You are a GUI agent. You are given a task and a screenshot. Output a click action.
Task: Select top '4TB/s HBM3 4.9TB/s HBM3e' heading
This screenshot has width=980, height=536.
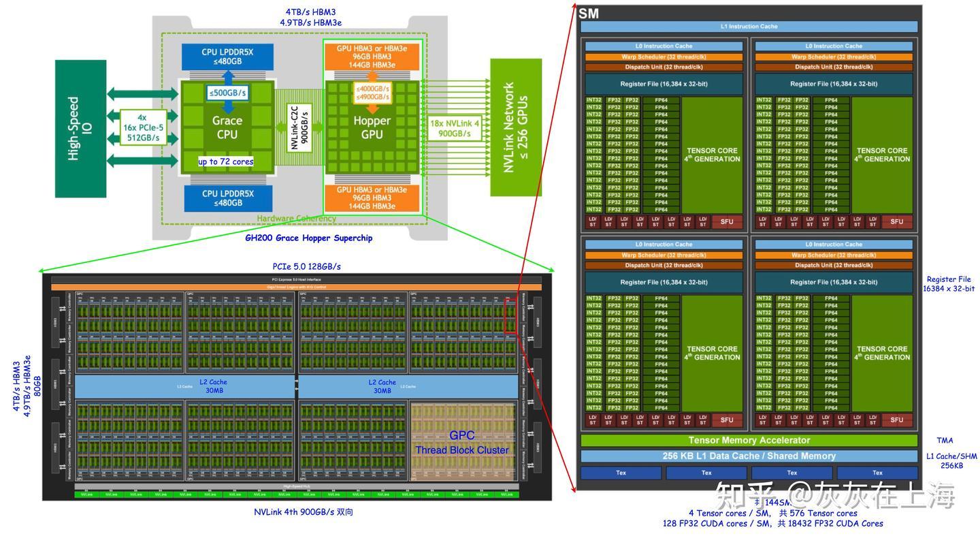(310, 17)
